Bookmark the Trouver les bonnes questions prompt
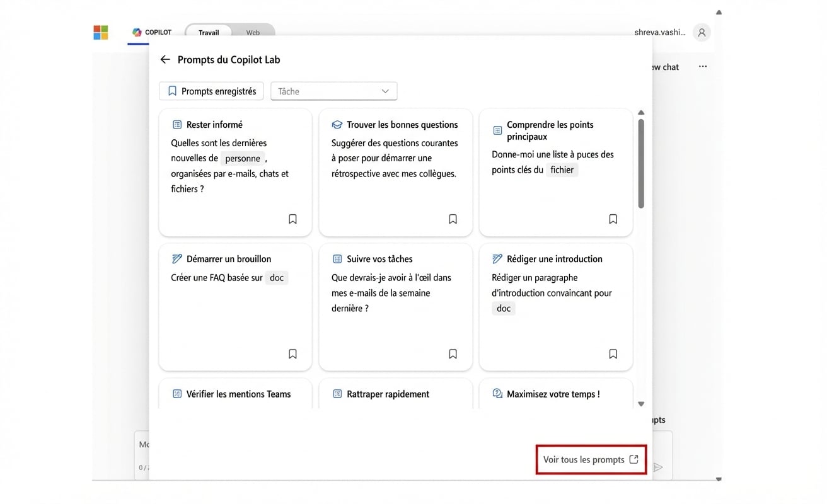 click(453, 219)
